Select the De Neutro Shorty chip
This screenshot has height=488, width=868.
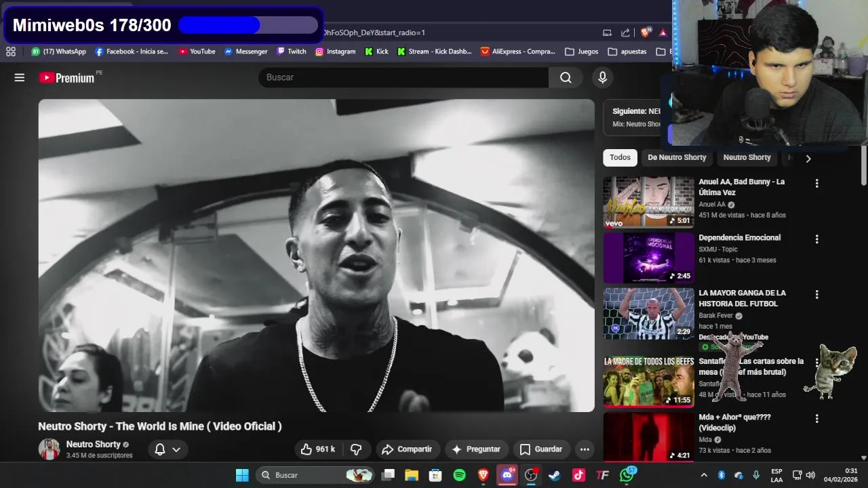coord(677,157)
